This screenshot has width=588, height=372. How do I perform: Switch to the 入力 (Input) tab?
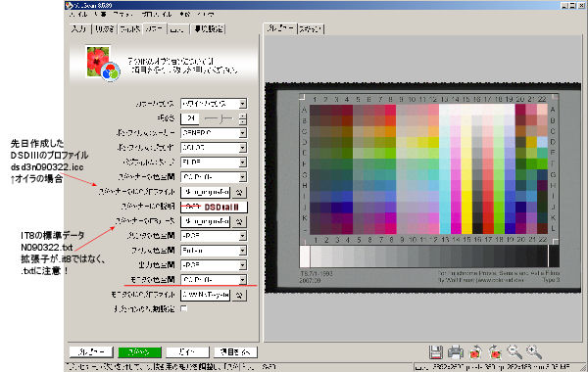[x=78, y=28]
